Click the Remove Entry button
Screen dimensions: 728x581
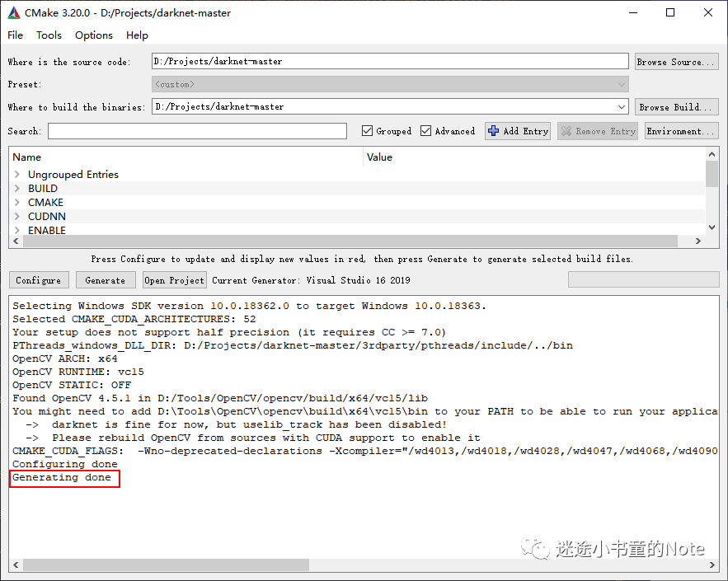pyautogui.click(x=598, y=131)
